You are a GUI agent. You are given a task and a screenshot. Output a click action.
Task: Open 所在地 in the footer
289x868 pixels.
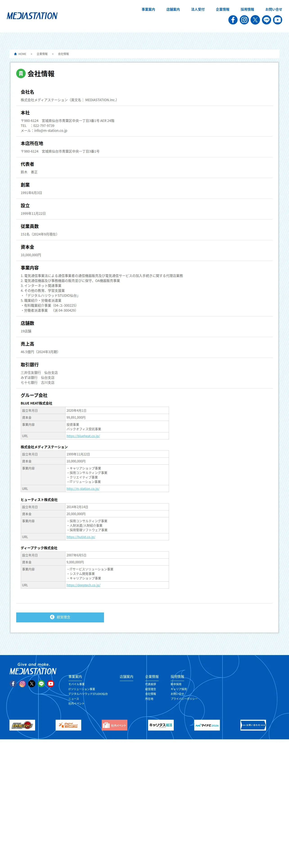(x=149, y=699)
